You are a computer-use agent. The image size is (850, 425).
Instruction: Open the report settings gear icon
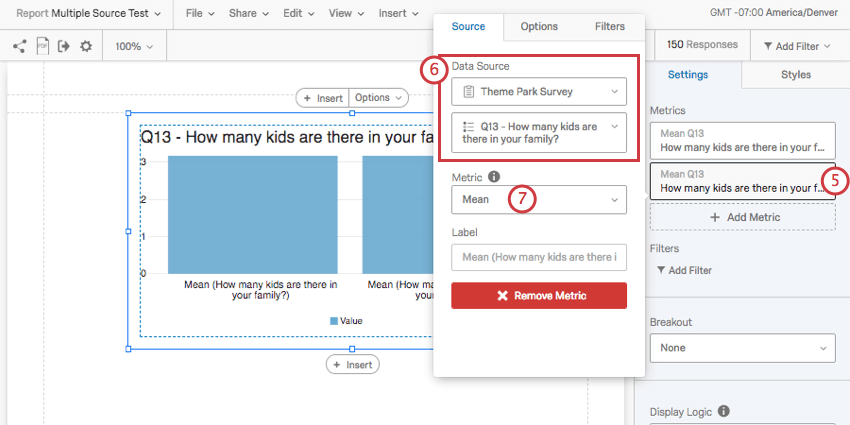click(86, 46)
